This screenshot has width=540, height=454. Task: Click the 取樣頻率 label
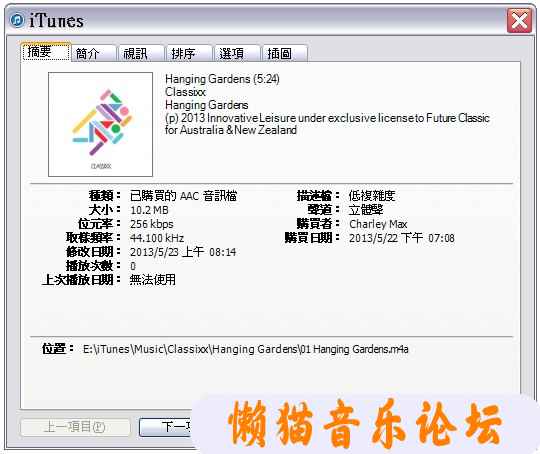tap(93, 238)
